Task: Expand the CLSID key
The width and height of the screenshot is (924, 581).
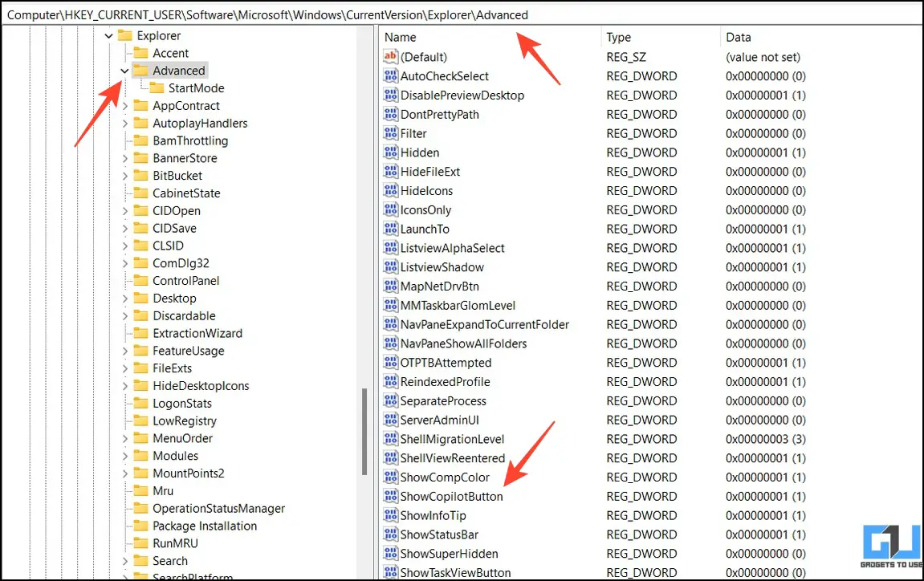Action: (x=125, y=246)
